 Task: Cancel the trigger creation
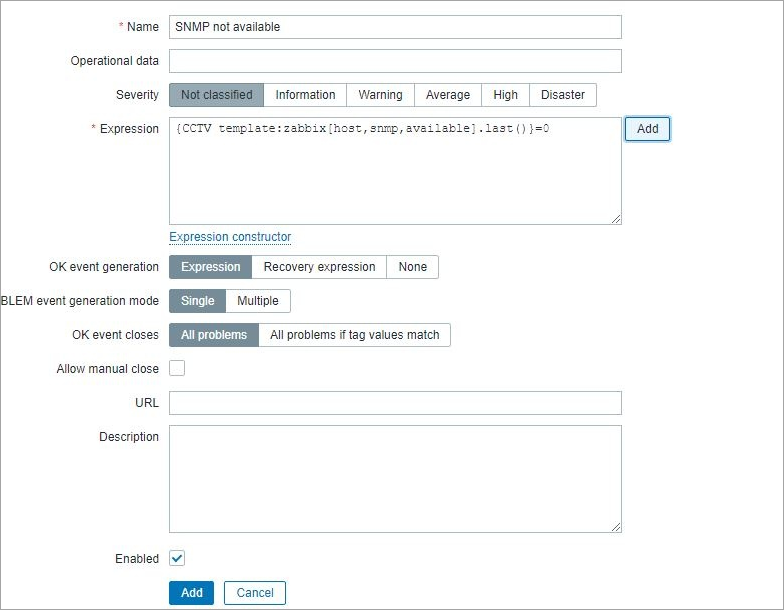tap(255, 593)
